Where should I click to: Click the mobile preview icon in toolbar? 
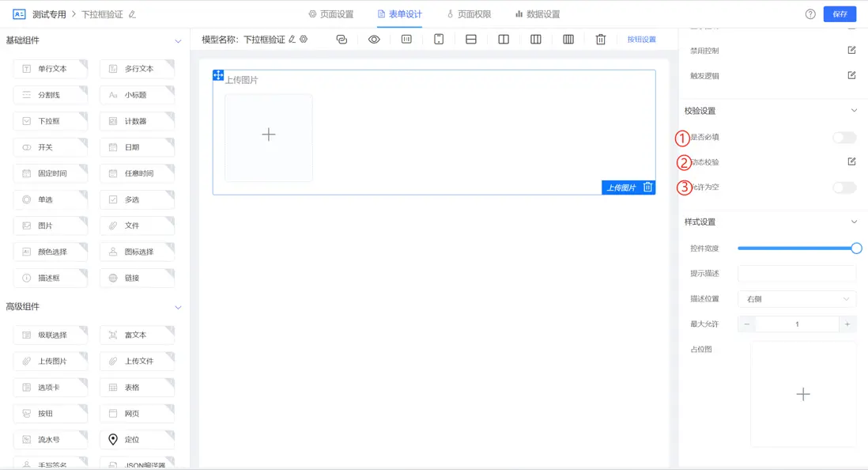tap(439, 39)
